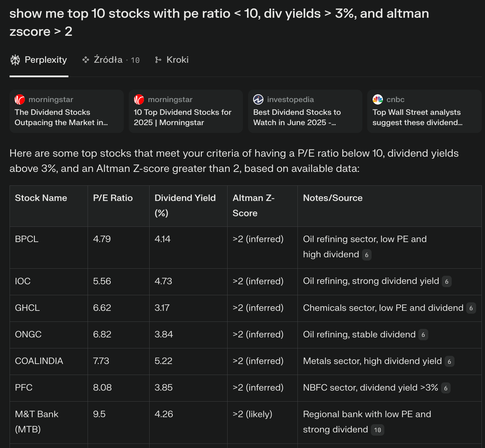The width and height of the screenshot is (485, 448).
Task: Open Investopedia Best Dividend Stocks card
Action: tap(305, 111)
